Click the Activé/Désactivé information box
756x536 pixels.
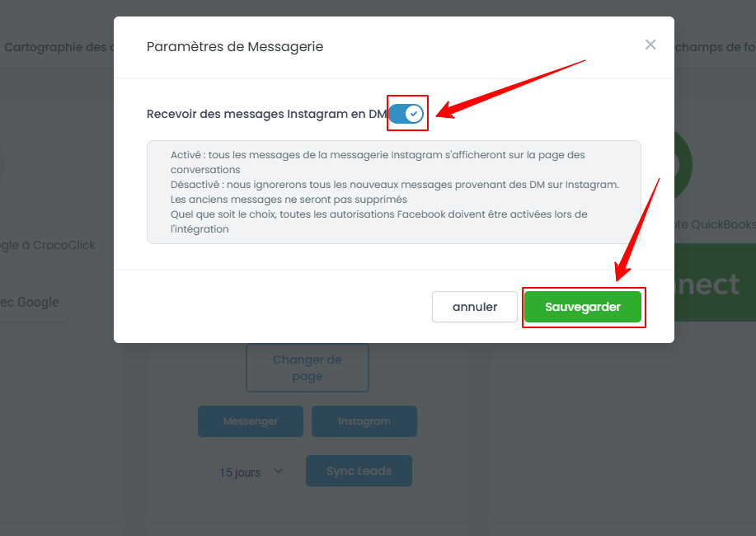(394, 192)
